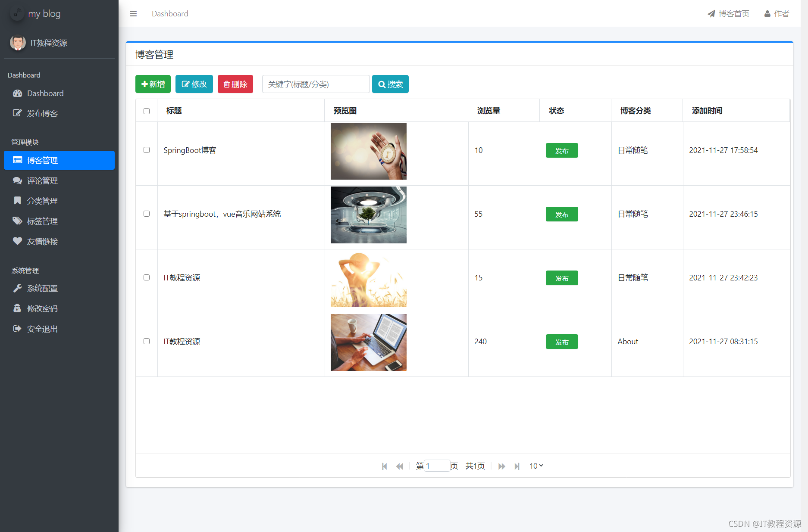Focus the 关键字(标题/分类) search field

click(x=316, y=84)
